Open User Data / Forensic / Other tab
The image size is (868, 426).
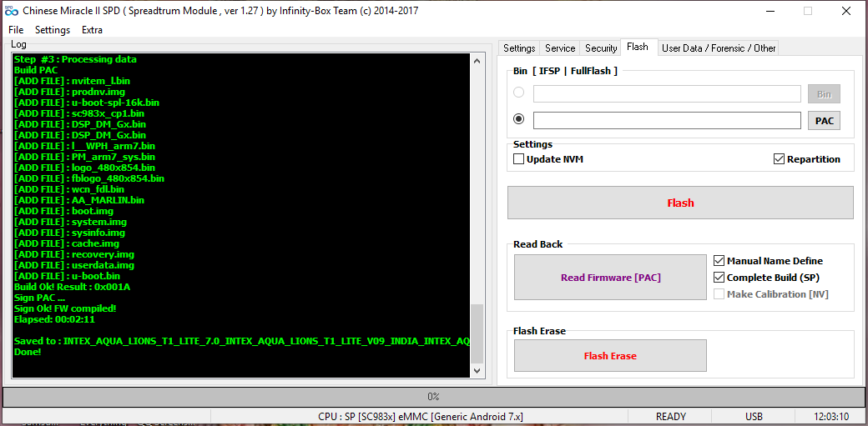click(719, 48)
